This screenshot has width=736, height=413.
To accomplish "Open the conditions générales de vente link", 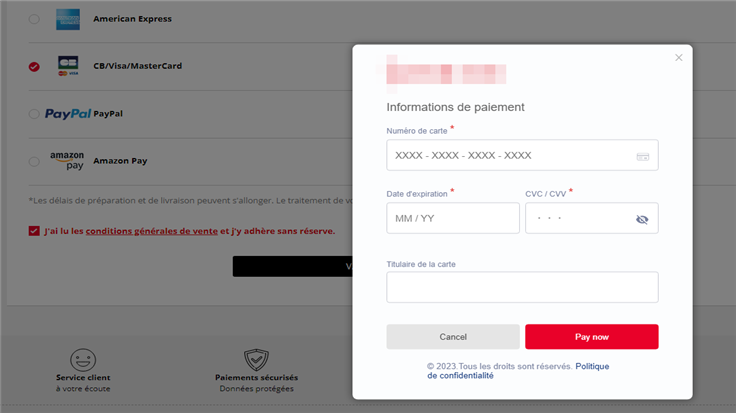I will coord(151,231).
